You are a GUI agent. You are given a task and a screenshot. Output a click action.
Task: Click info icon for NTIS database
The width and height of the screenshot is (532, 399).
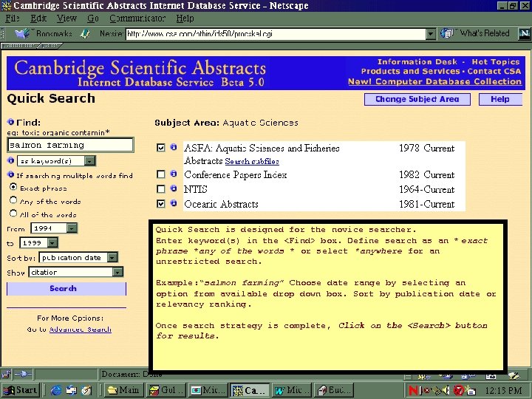click(174, 188)
